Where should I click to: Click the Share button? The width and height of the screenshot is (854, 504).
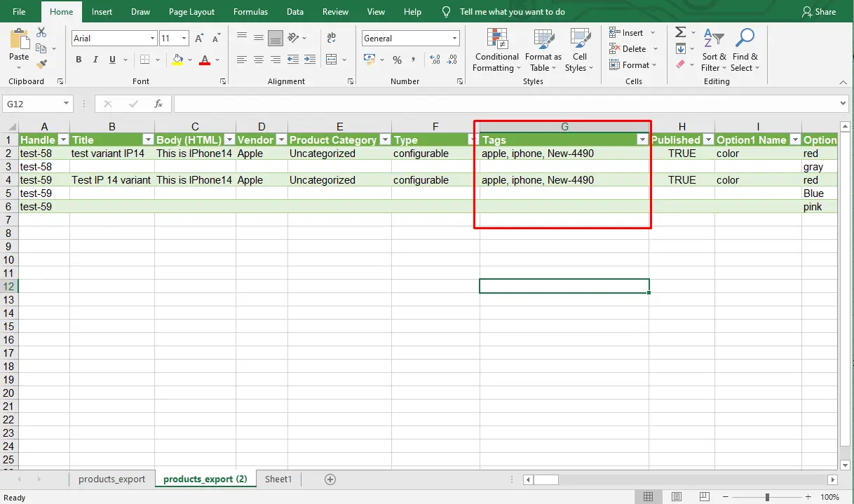[819, 11]
